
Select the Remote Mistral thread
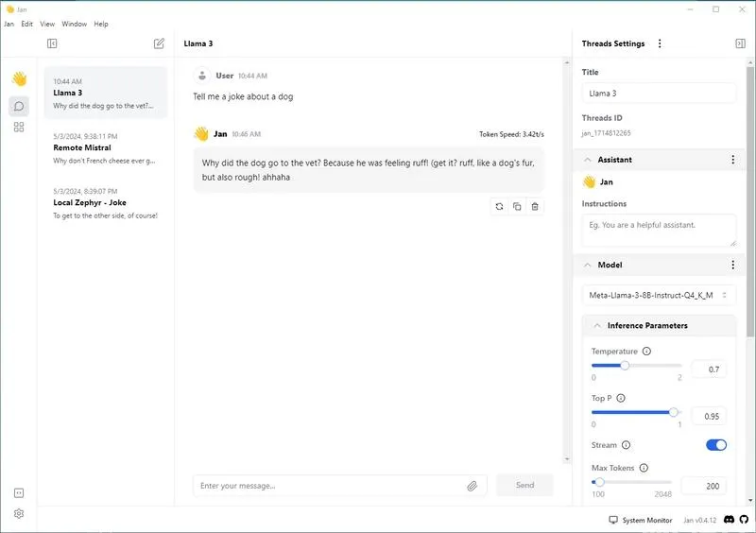point(106,147)
